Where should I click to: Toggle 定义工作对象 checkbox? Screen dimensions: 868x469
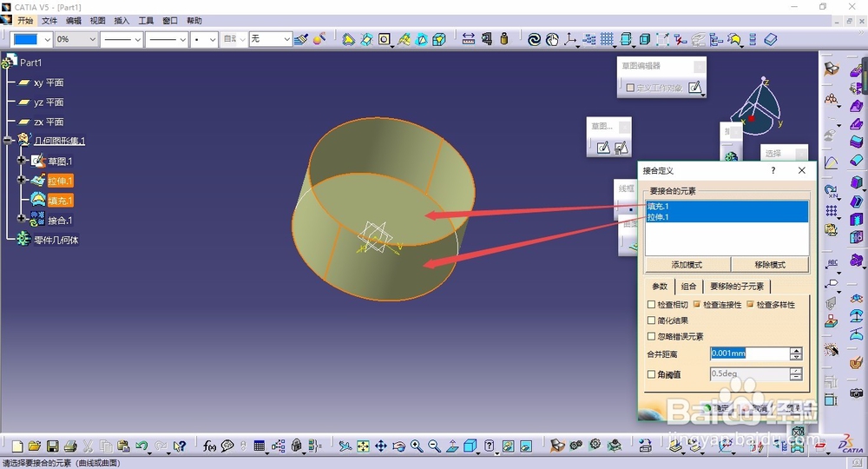coord(630,88)
